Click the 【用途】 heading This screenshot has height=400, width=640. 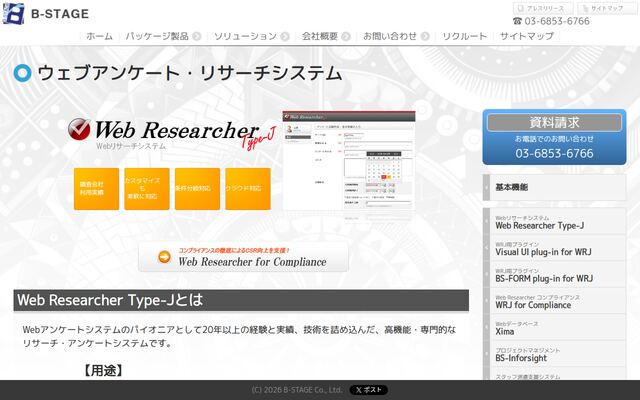(x=103, y=371)
